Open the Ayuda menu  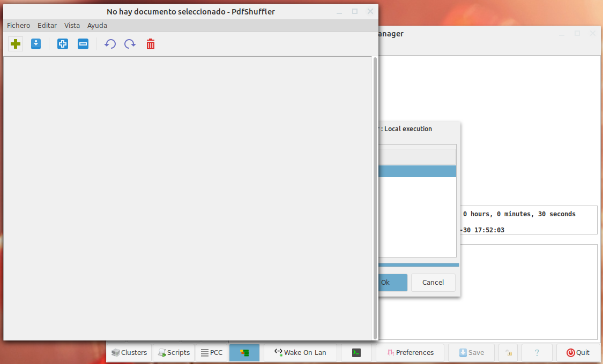tap(97, 25)
